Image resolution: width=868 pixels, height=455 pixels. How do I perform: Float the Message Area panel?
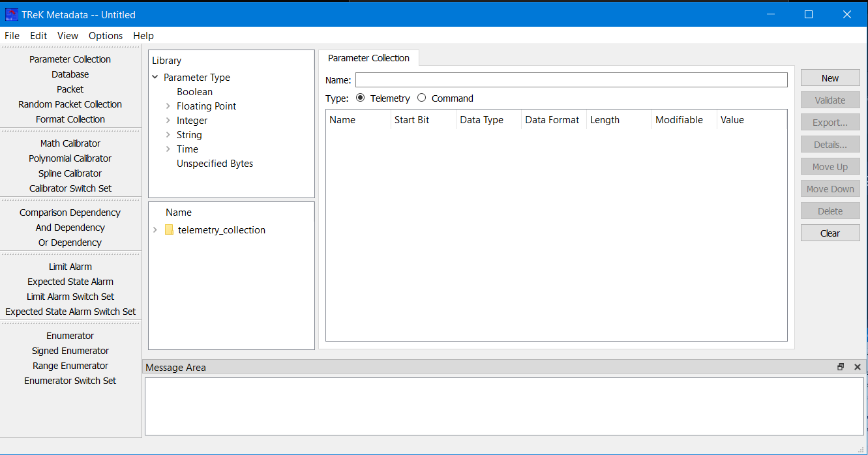841,367
